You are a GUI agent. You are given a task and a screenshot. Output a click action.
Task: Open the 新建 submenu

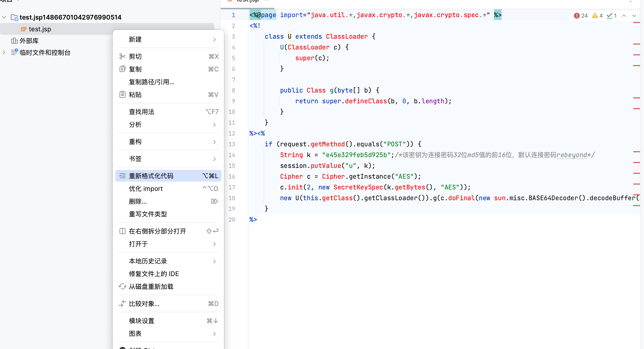click(x=168, y=39)
